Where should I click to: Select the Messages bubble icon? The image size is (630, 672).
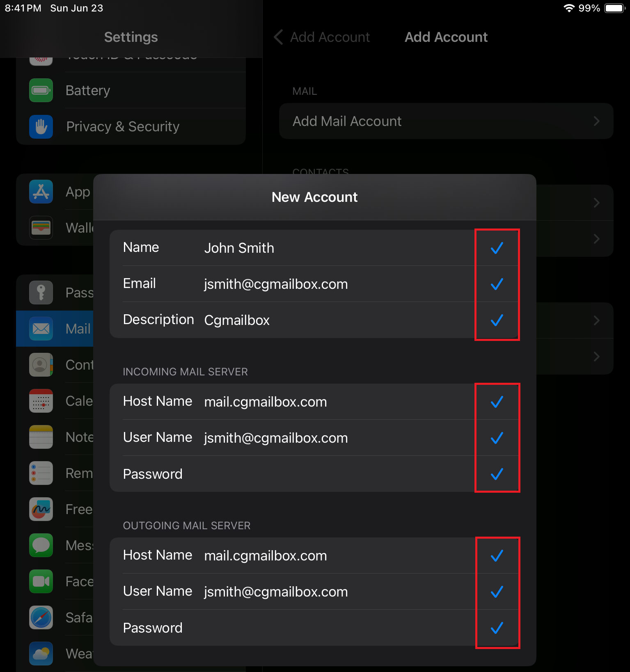tap(41, 545)
